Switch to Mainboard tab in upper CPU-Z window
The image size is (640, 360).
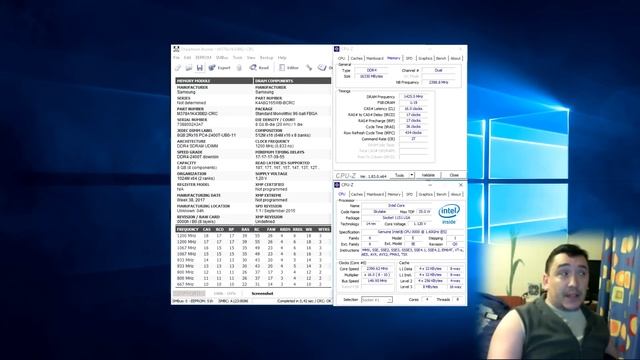[x=375, y=58]
